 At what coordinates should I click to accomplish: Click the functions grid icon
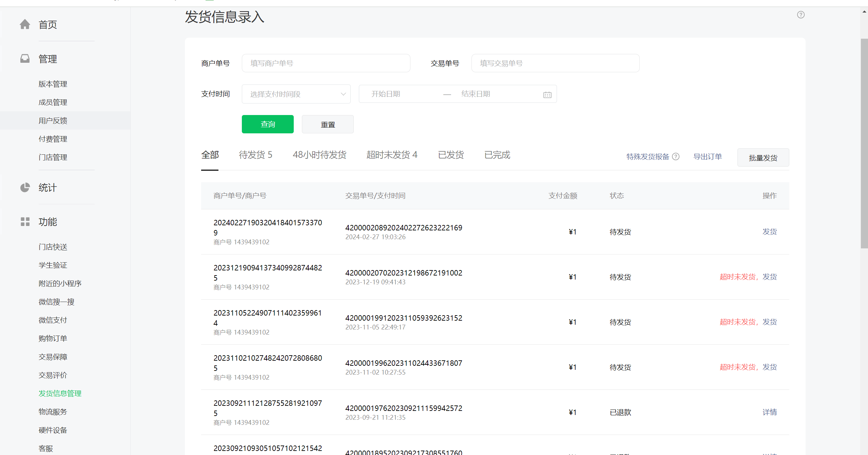[x=25, y=222]
